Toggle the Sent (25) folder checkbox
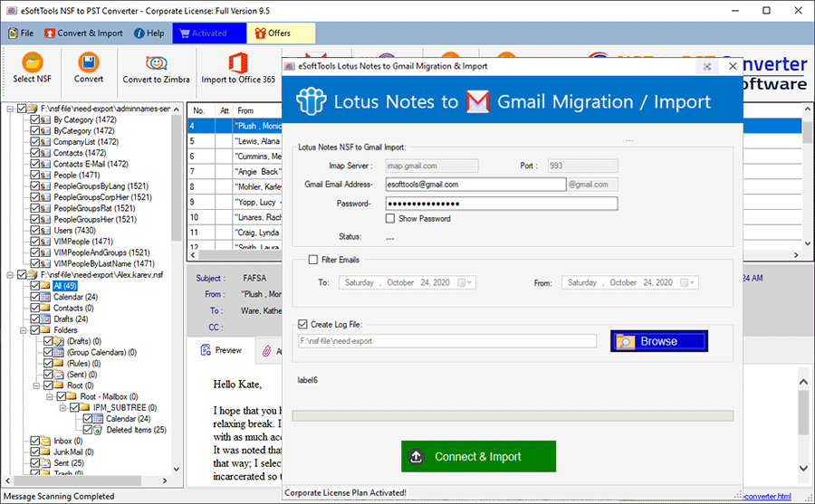The image size is (815, 504). click(x=34, y=463)
